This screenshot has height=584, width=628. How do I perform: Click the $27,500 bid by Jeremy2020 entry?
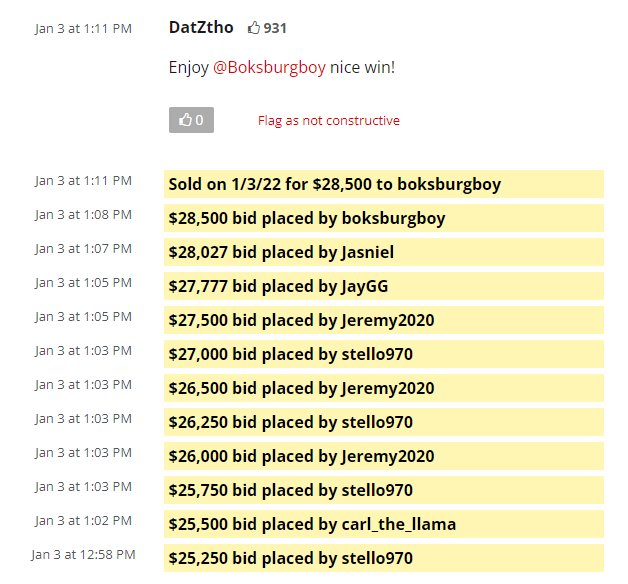(x=384, y=320)
